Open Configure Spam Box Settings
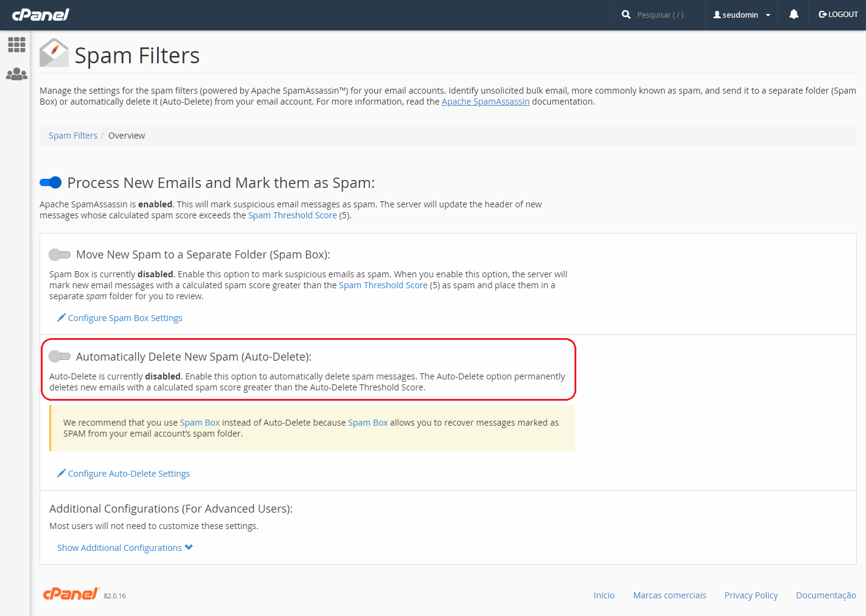 click(x=125, y=318)
